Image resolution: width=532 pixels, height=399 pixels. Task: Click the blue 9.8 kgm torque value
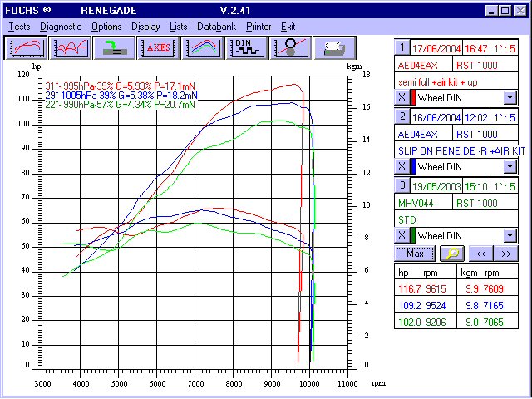coord(472,306)
